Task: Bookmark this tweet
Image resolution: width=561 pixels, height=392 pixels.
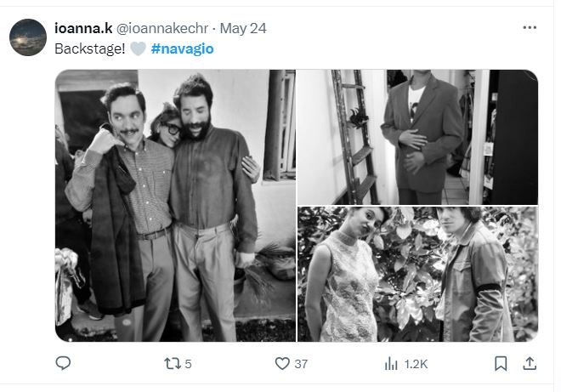Action: tap(501, 364)
